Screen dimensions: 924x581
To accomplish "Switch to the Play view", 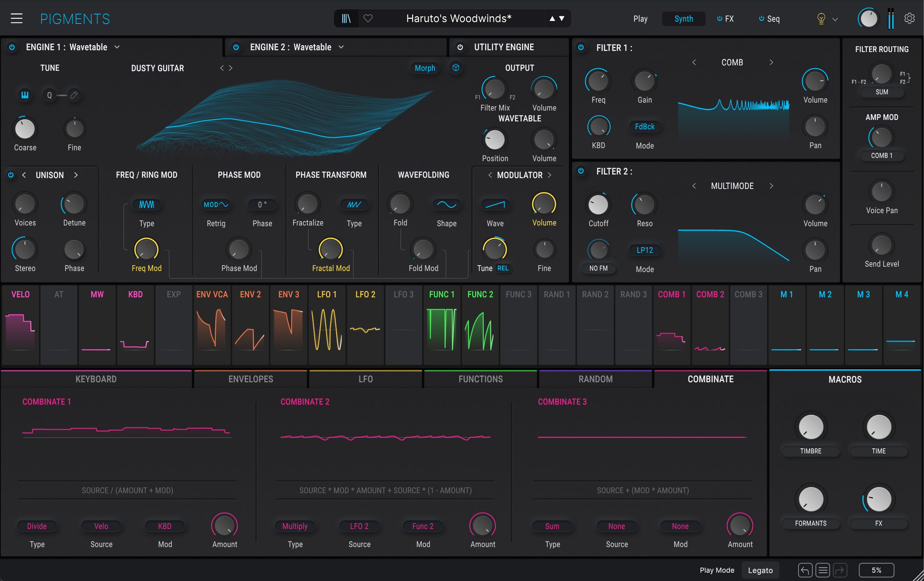I will pos(641,18).
